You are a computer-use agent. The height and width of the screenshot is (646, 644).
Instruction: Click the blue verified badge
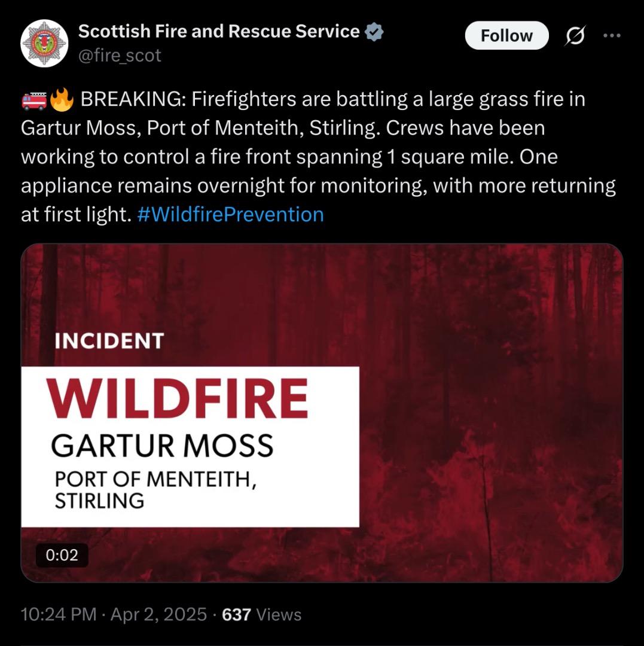click(375, 32)
